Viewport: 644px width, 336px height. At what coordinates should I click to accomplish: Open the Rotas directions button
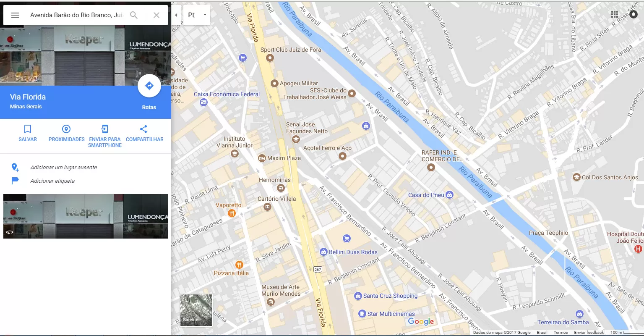tap(149, 86)
